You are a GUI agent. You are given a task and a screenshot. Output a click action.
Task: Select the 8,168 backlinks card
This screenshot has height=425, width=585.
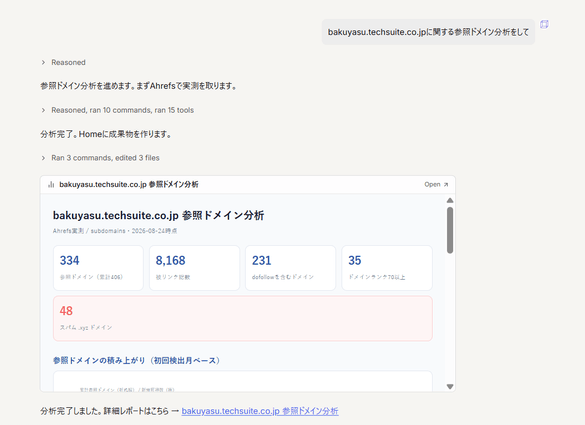pyautogui.click(x=194, y=268)
